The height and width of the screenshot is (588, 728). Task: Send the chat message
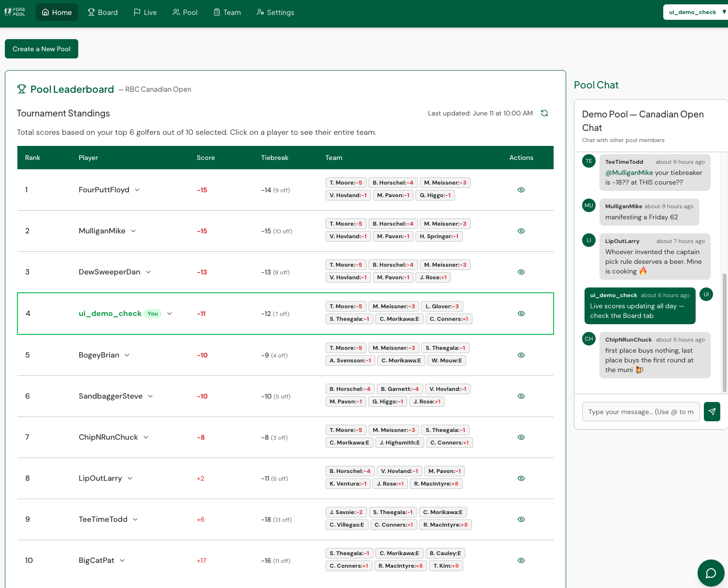[x=712, y=412]
